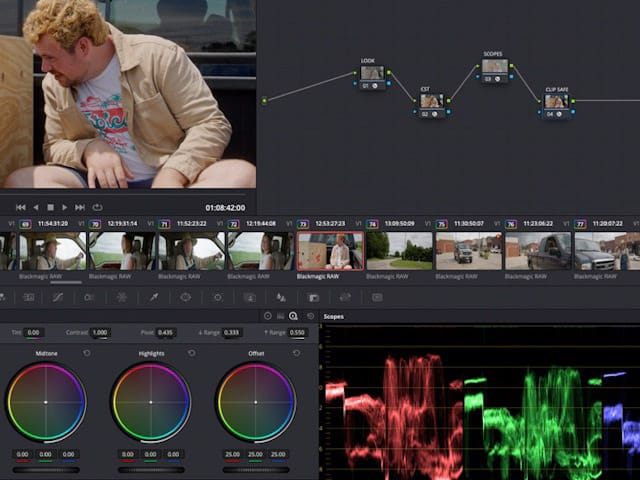The height and width of the screenshot is (480, 640).
Task: Switch primaries to Log wheels mode
Action: (293, 316)
